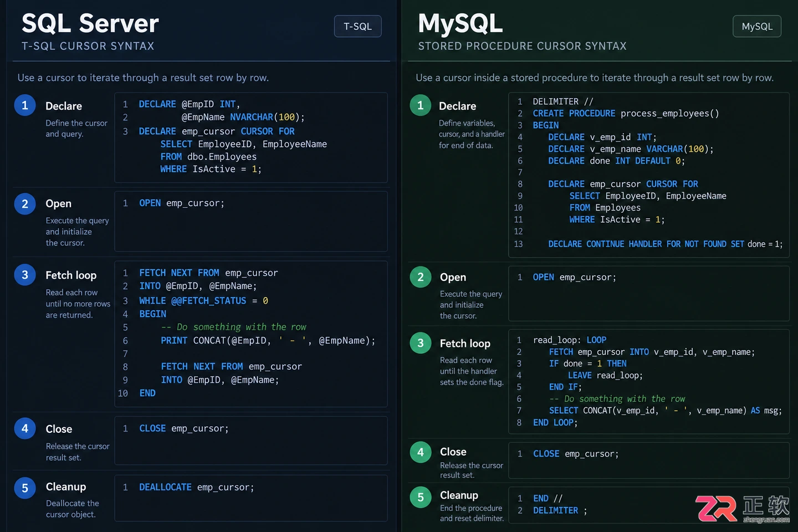Select the blue step 2 Open circle
The width and height of the screenshot is (798, 532).
pyautogui.click(x=25, y=203)
